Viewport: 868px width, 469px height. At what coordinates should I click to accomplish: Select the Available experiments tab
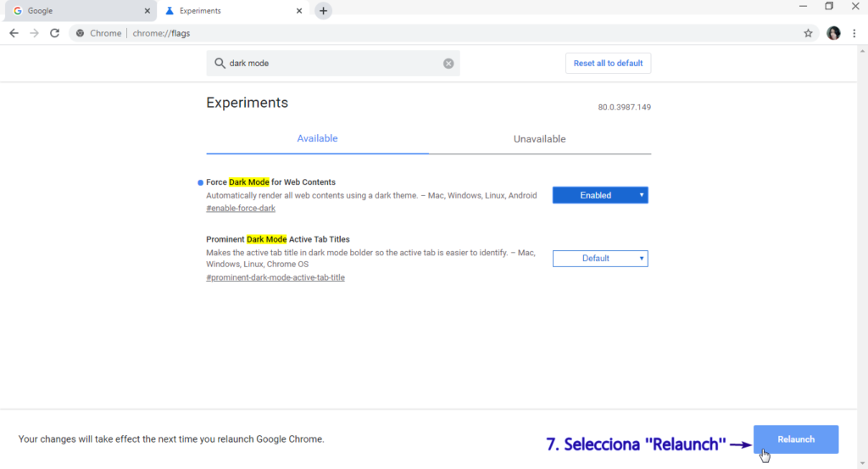(317, 138)
